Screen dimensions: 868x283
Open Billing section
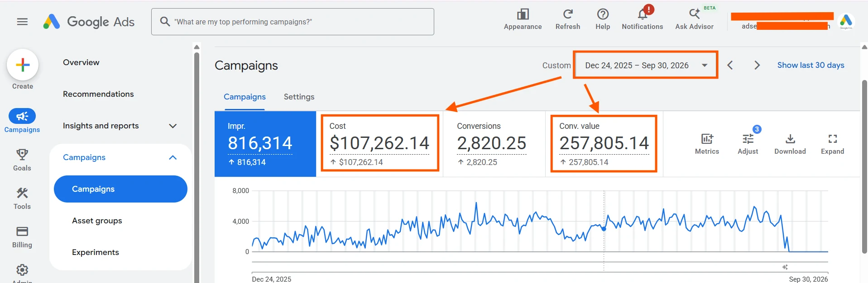pyautogui.click(x=22, y=237)
